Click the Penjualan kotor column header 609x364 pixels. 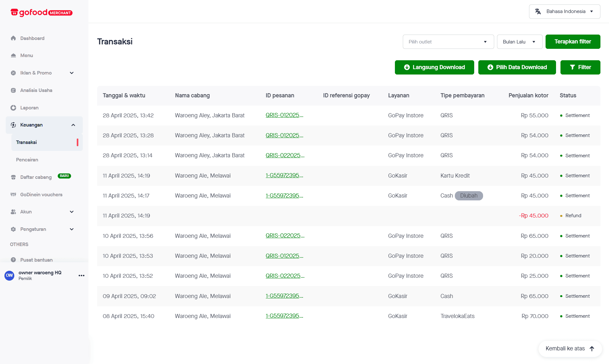pos(528,95)
